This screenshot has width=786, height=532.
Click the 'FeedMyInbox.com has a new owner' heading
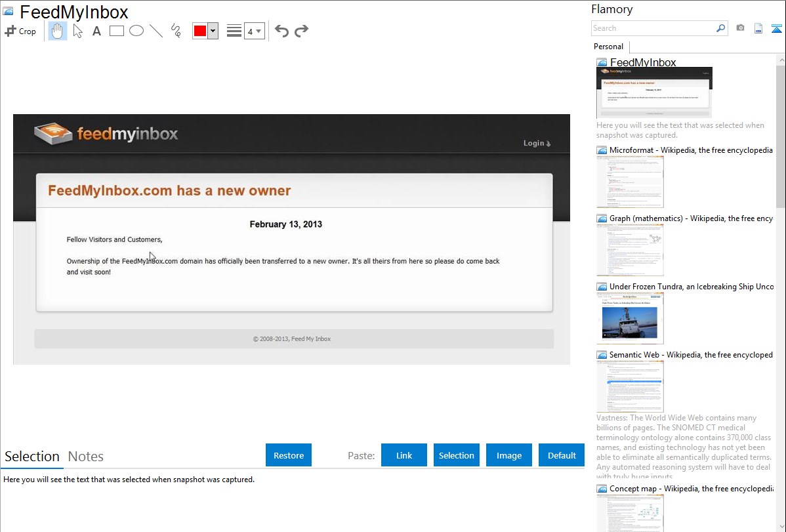[169, 190]
